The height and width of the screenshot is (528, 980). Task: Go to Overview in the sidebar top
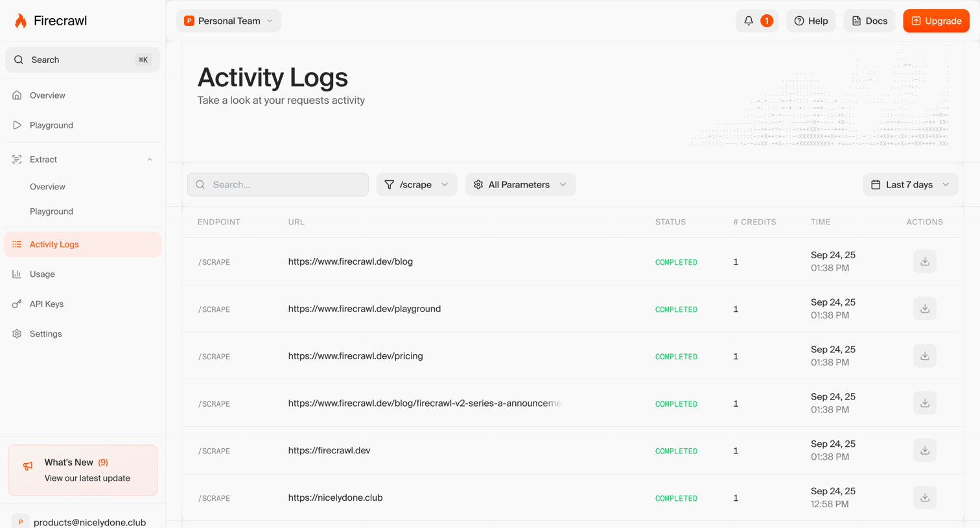tap(82, 95)
